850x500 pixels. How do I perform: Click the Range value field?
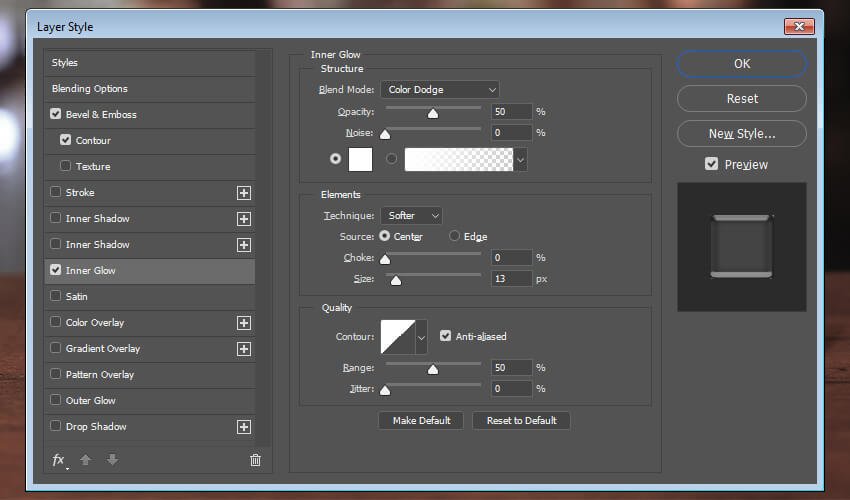[511, 368]
